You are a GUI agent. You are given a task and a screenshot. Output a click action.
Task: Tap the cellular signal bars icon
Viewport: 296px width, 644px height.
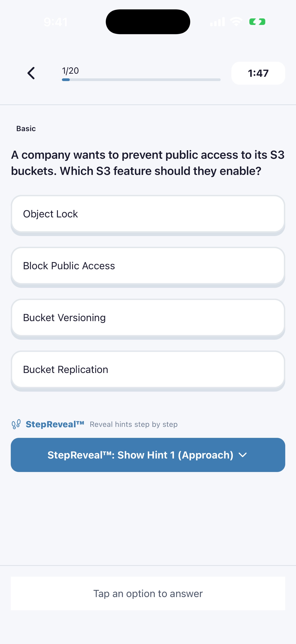[217, 22]
